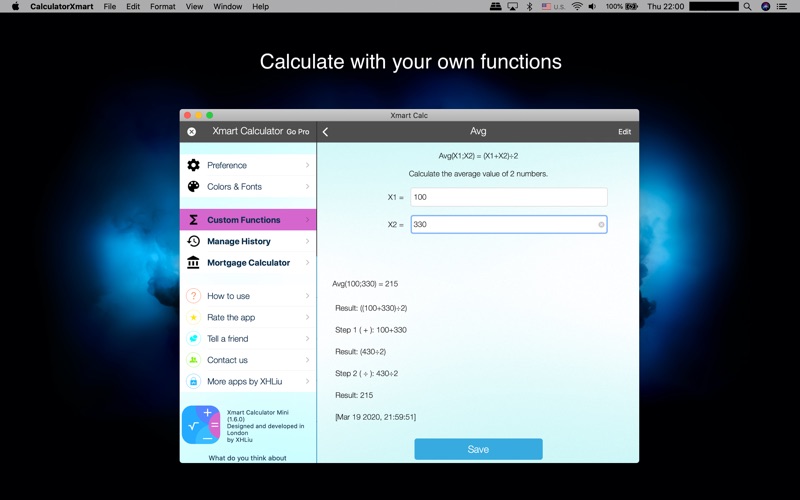Expand Preference row chevron
The width and height of the screenshot is (800, 500).
coord(308,165)
